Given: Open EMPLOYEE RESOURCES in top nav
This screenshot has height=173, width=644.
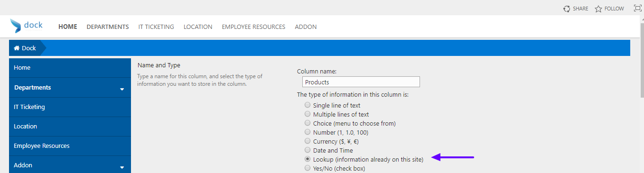Looking at the screenshot, I should tap(253, 27).
